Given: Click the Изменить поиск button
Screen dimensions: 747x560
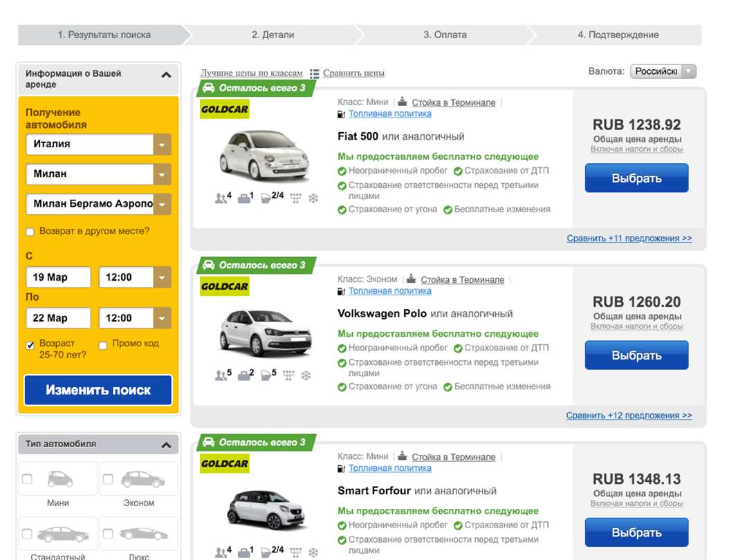Looking at the screenshot, I should (98, 390).
